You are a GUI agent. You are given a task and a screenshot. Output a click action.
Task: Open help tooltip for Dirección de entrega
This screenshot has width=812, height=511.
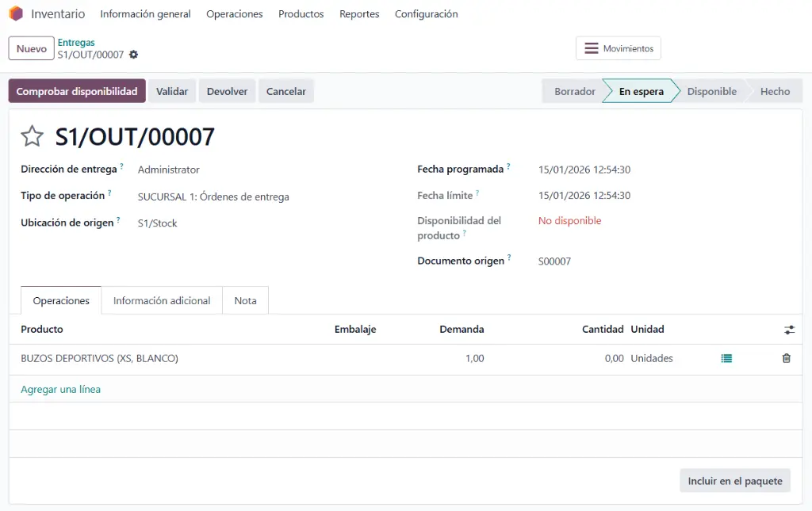pos(121,166)
